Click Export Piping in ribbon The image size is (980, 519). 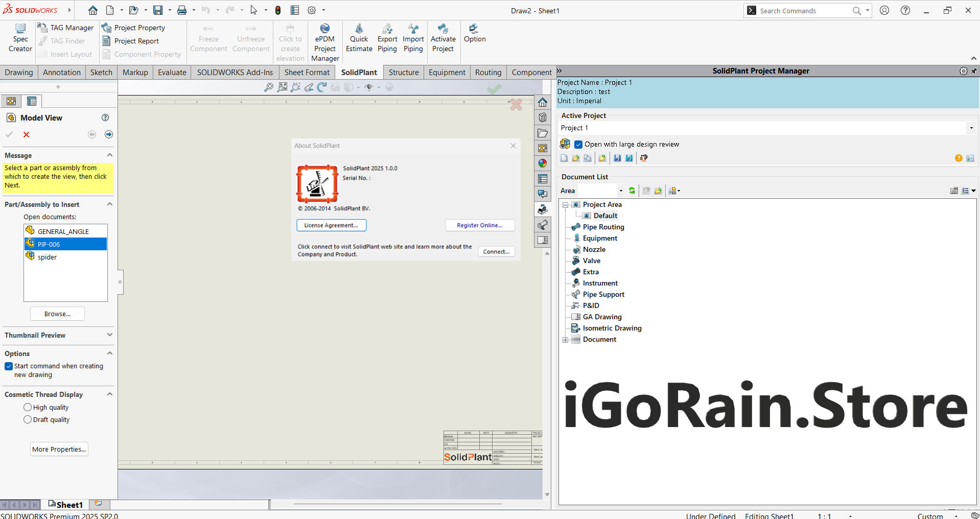(387, 38)
